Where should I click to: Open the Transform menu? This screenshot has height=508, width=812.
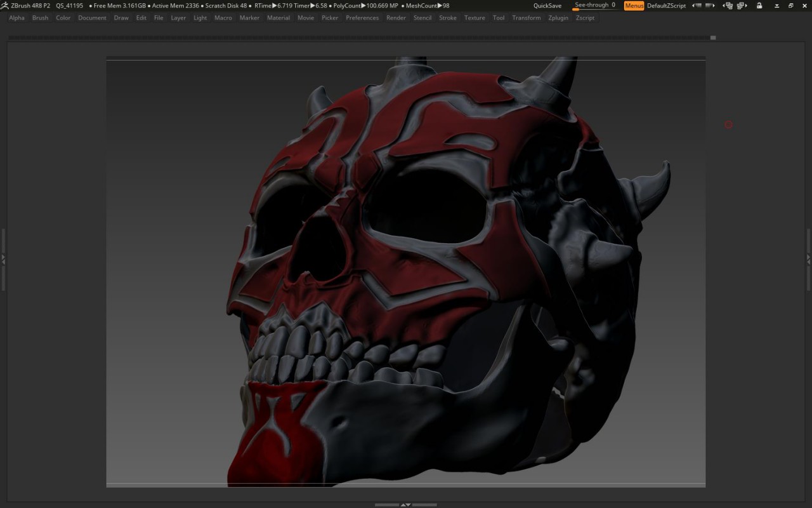click(527, 18)
